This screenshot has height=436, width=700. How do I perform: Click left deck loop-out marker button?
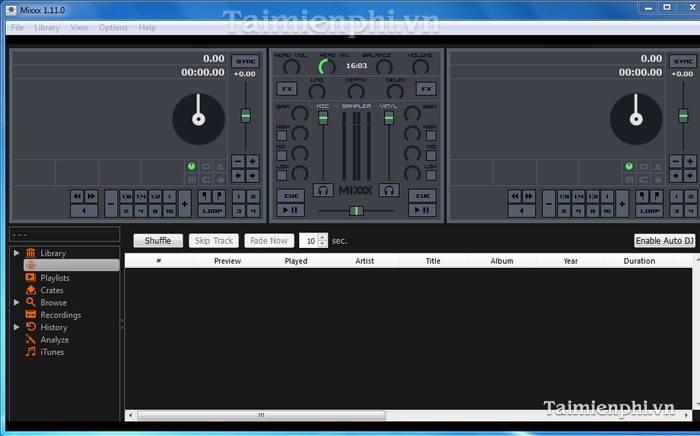tap(219, 196)
